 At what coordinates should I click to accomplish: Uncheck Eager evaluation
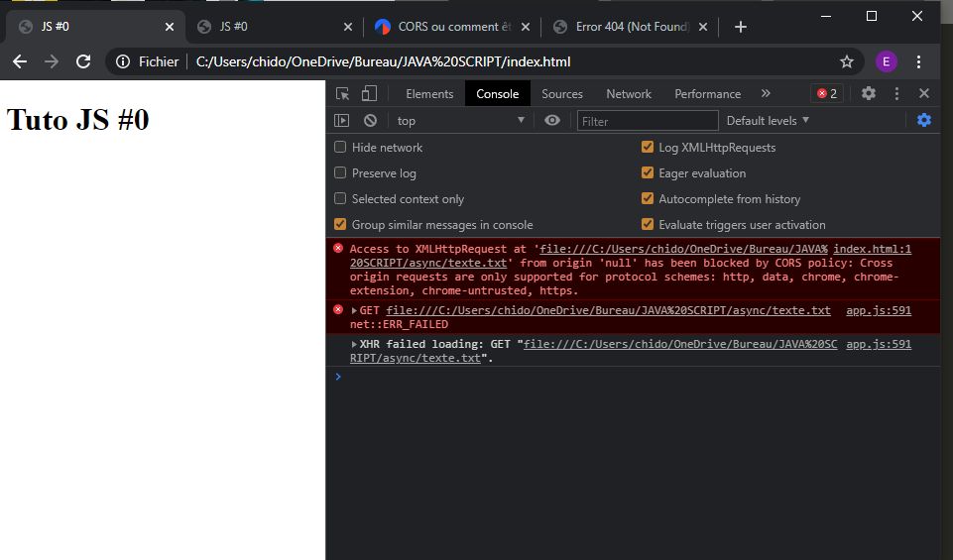(648, 173)
